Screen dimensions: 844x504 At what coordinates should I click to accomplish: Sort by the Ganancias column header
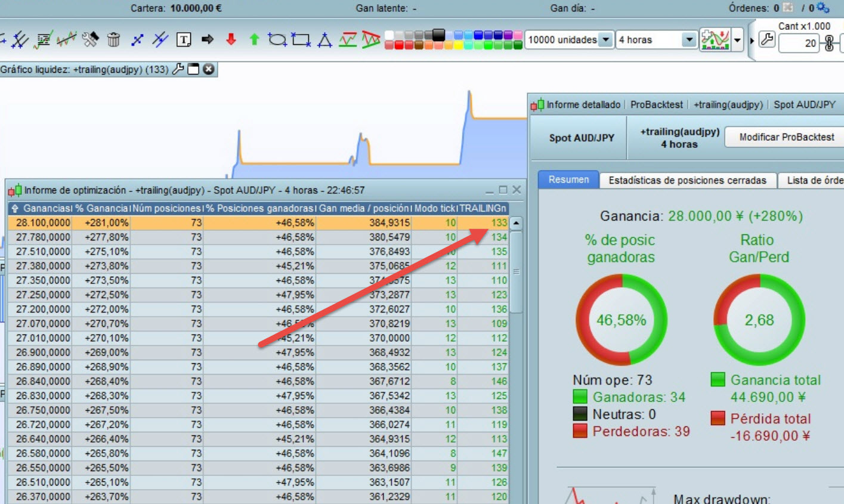40,208
